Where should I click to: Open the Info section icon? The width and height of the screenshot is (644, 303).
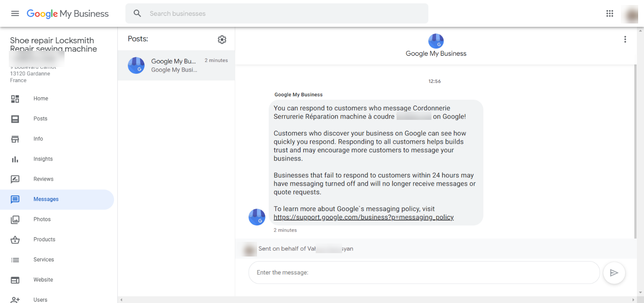(15, 139)
